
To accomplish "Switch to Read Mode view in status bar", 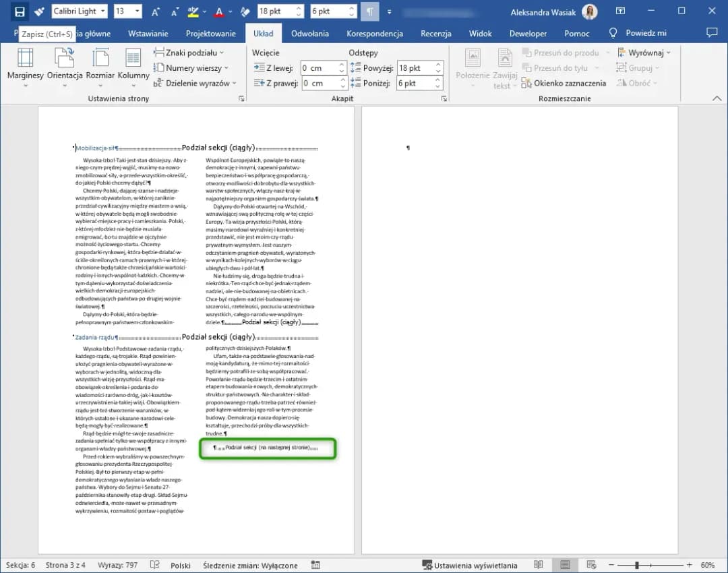I will (x=539, y=565).
